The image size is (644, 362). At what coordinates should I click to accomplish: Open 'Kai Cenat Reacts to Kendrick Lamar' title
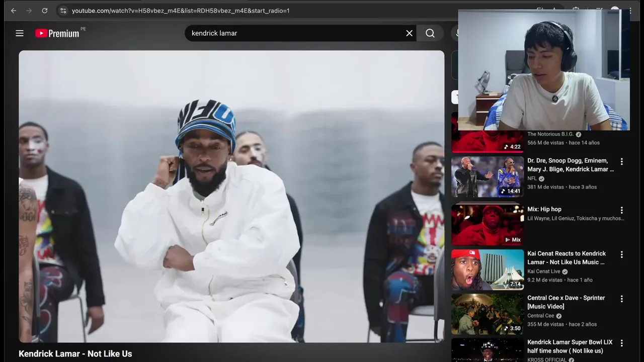click(567, 258)
